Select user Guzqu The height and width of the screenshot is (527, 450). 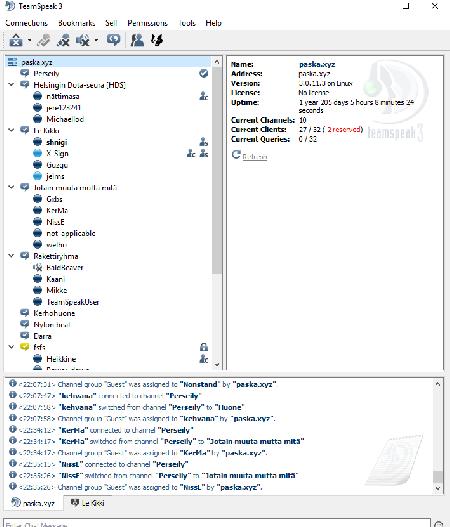57,165
